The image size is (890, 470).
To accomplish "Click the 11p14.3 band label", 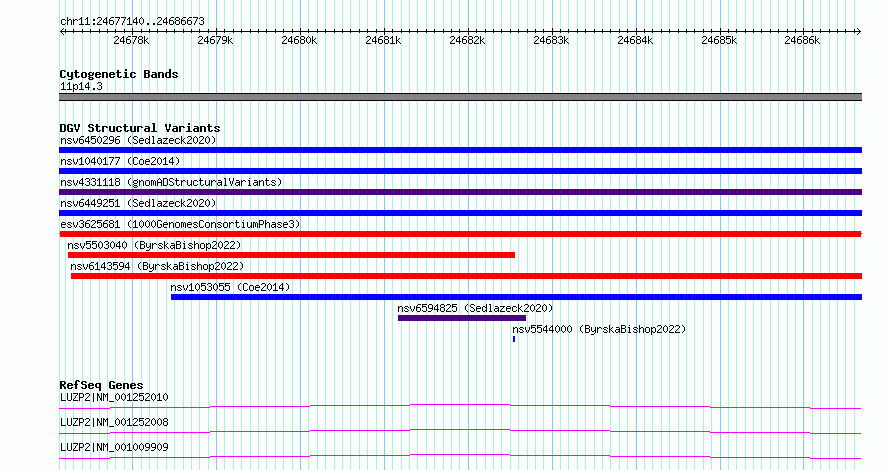I will pos(81,86).
